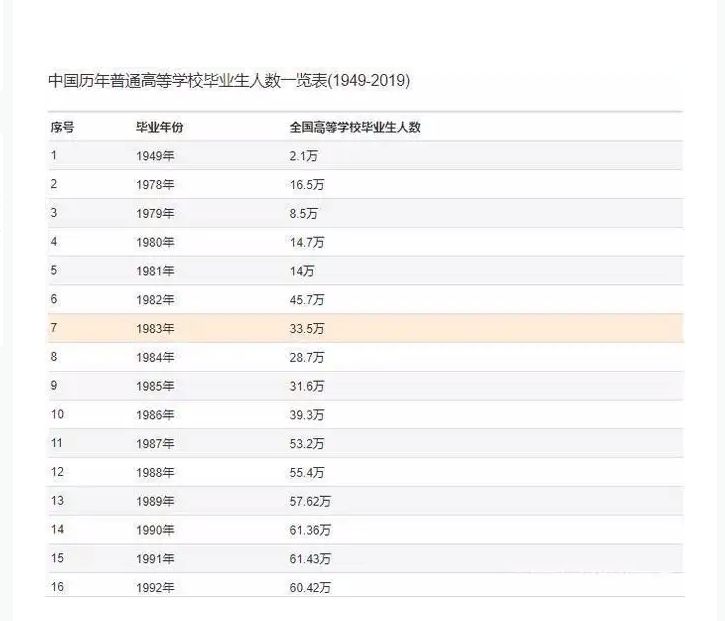Select the 1980年 year cell
Image resolution: width=725 pixels, height=621 pixels.
click(155, 242)
